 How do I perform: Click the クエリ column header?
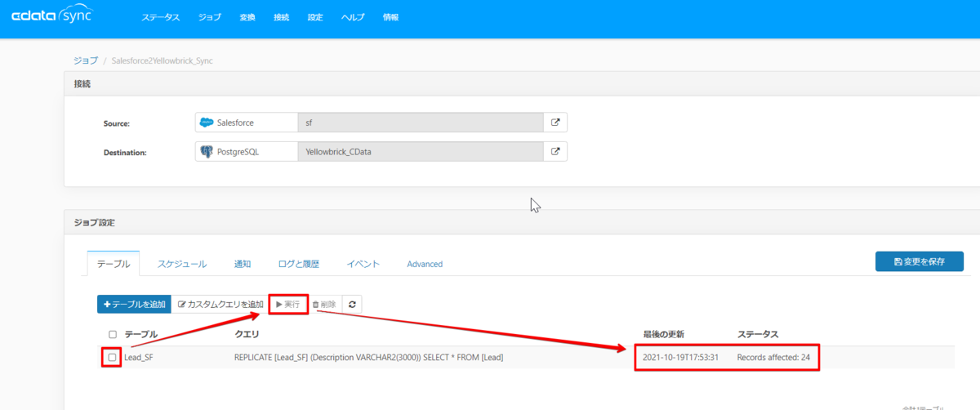(247, 334)
